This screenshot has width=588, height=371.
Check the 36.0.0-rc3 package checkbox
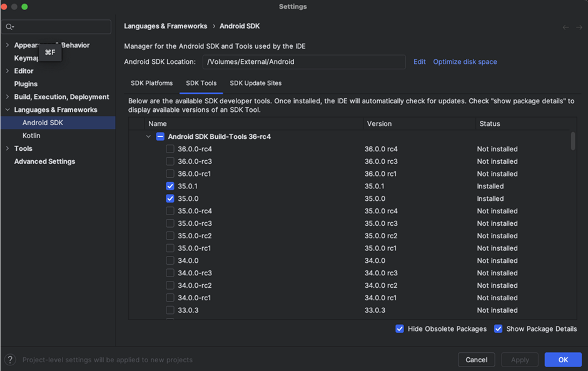(x=170, y=161)
